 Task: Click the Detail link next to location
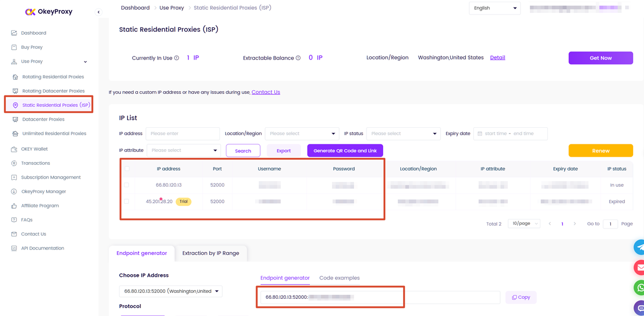pos(497,57)
